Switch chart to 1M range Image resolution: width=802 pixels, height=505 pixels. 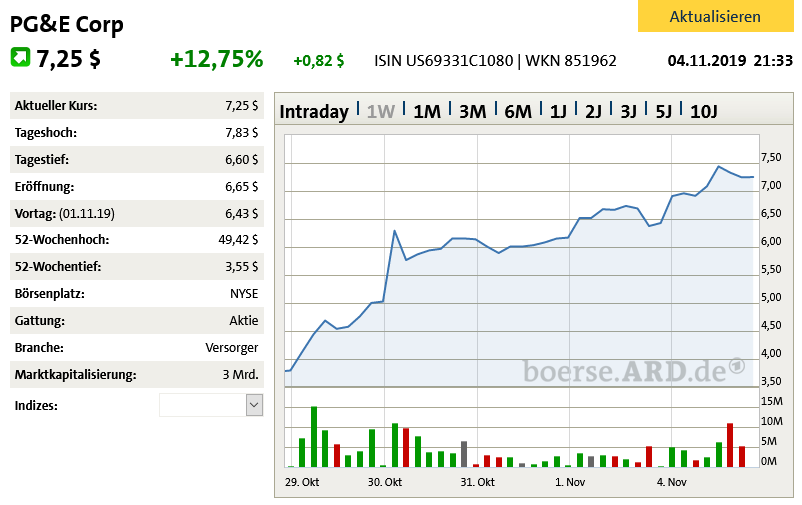427,111
